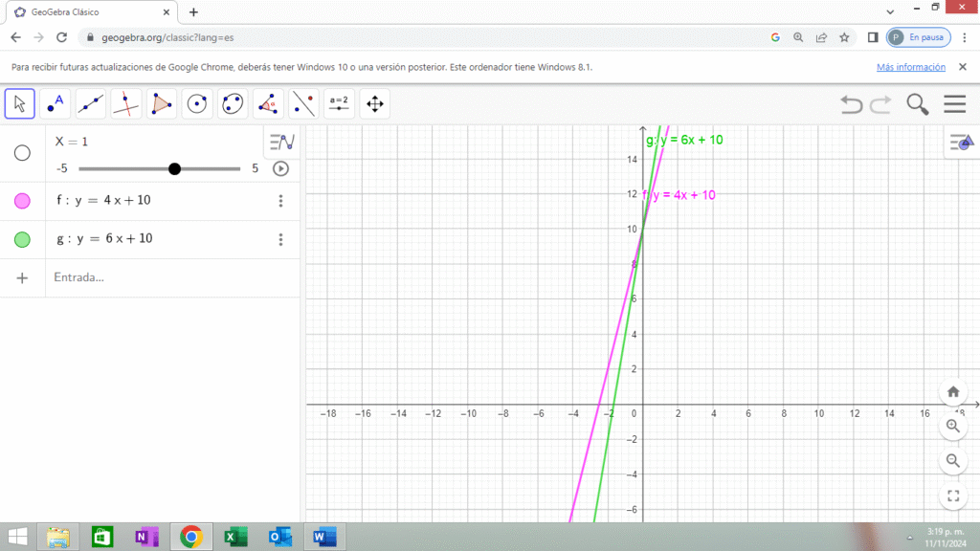
Task: Open the GeoGebra main hamburger menu
Action: (954, 104)
